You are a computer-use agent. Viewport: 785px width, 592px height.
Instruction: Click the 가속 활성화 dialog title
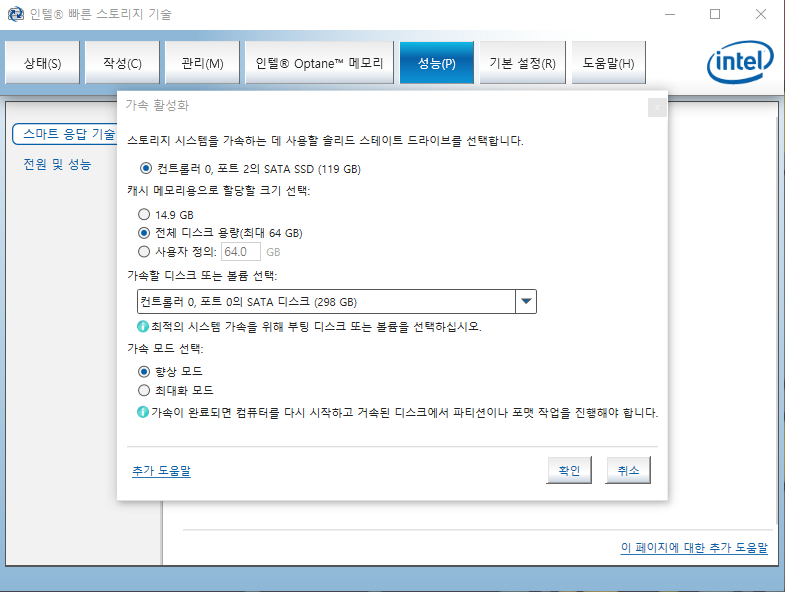157,105
